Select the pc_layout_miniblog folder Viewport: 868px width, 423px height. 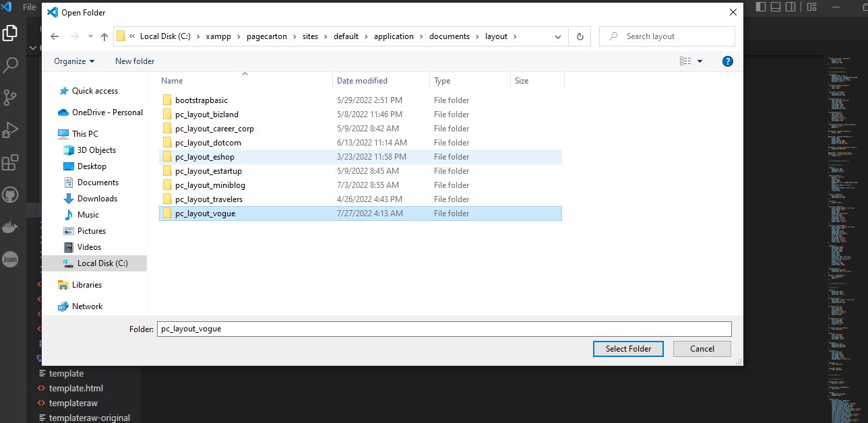(361, 185)
